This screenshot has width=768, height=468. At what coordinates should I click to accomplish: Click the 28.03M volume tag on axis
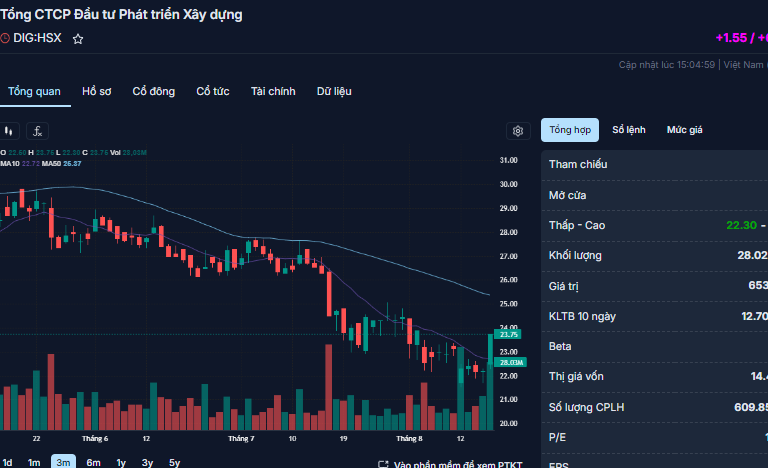510,362
